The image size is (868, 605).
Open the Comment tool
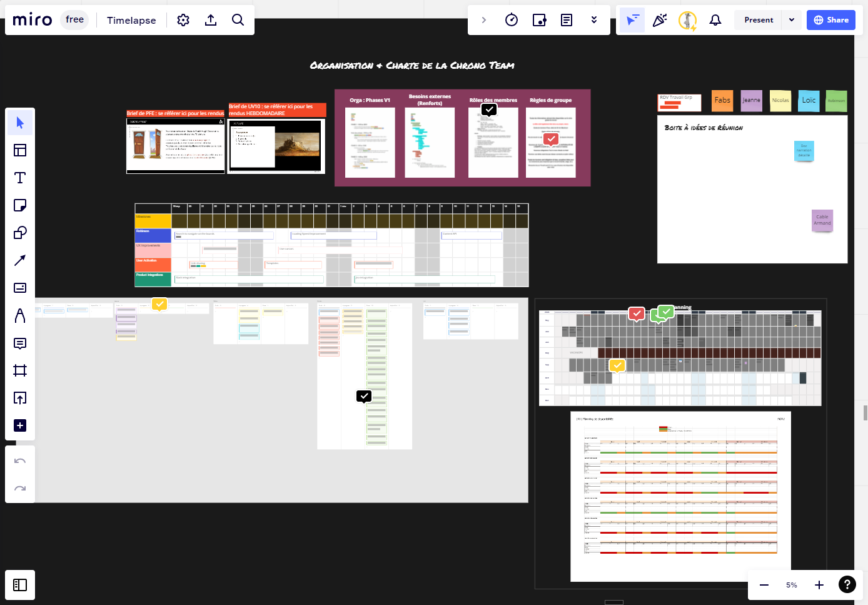[20, 343]
